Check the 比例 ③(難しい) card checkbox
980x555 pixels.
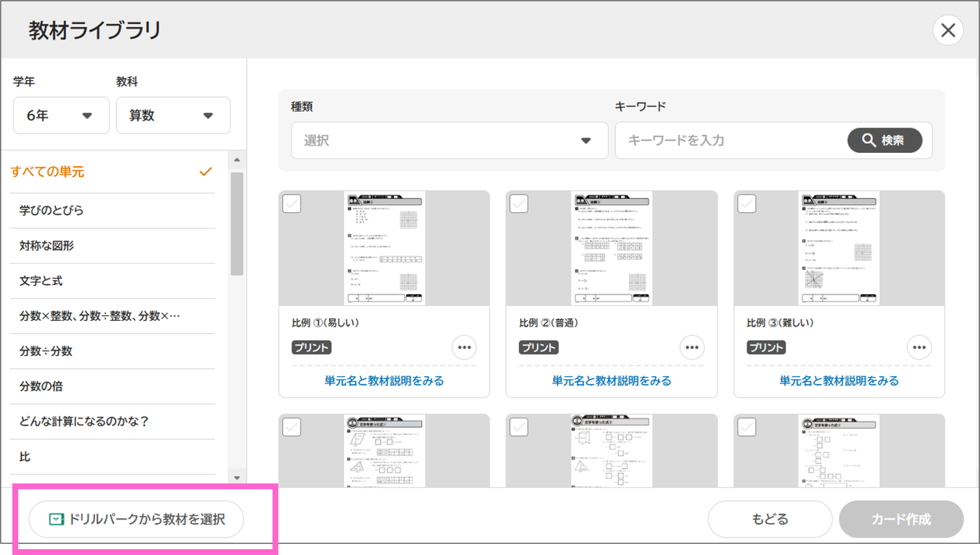coord(747,204)
